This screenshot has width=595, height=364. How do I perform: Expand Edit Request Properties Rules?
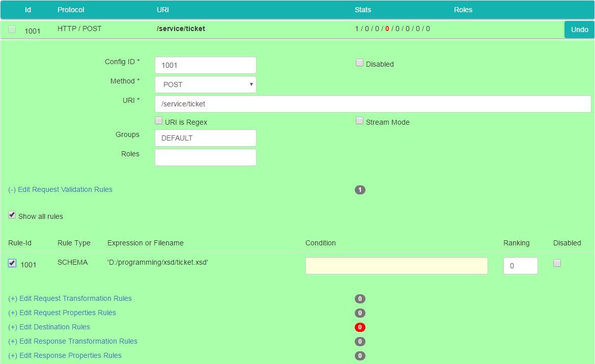[62, 313]
